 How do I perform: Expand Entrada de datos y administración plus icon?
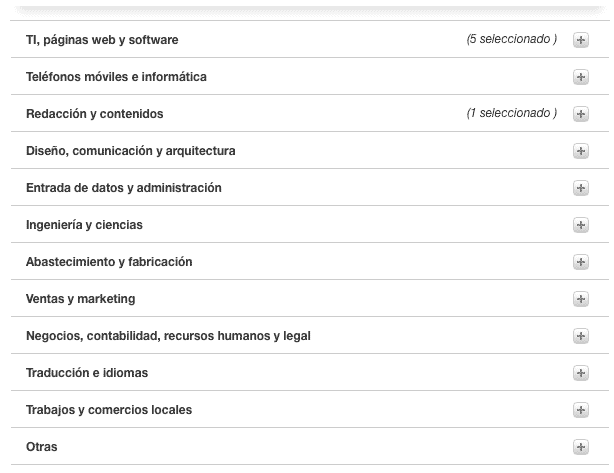click(581, 188)
